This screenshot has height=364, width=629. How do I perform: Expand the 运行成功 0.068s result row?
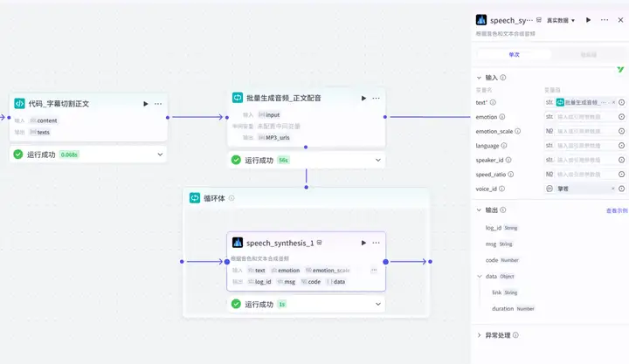[x=160, y=155]
